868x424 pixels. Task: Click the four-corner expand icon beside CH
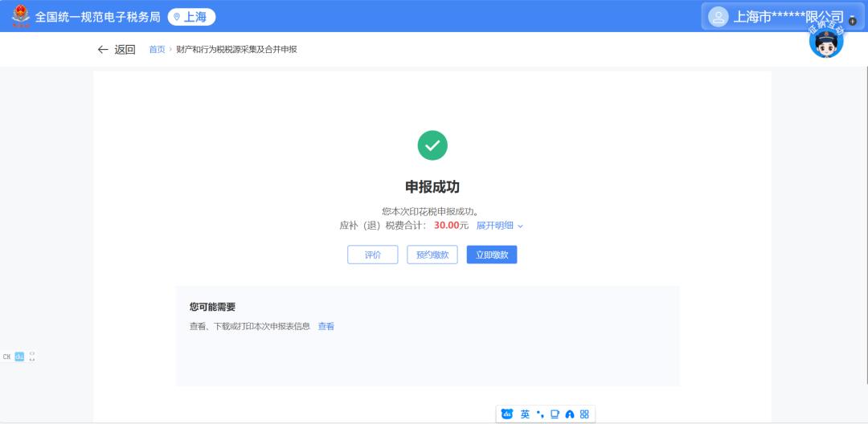pos(32,357)
